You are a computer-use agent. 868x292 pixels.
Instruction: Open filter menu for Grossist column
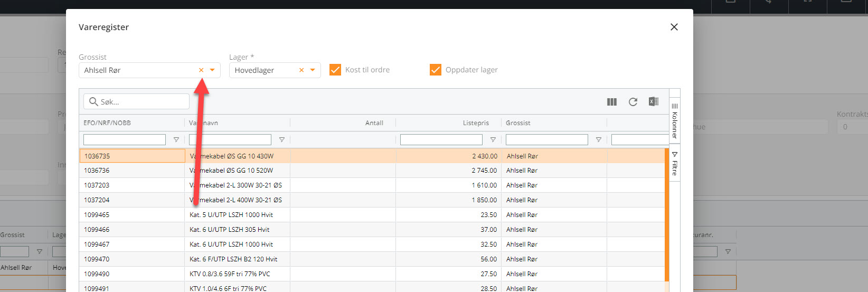tap(599, 140)
